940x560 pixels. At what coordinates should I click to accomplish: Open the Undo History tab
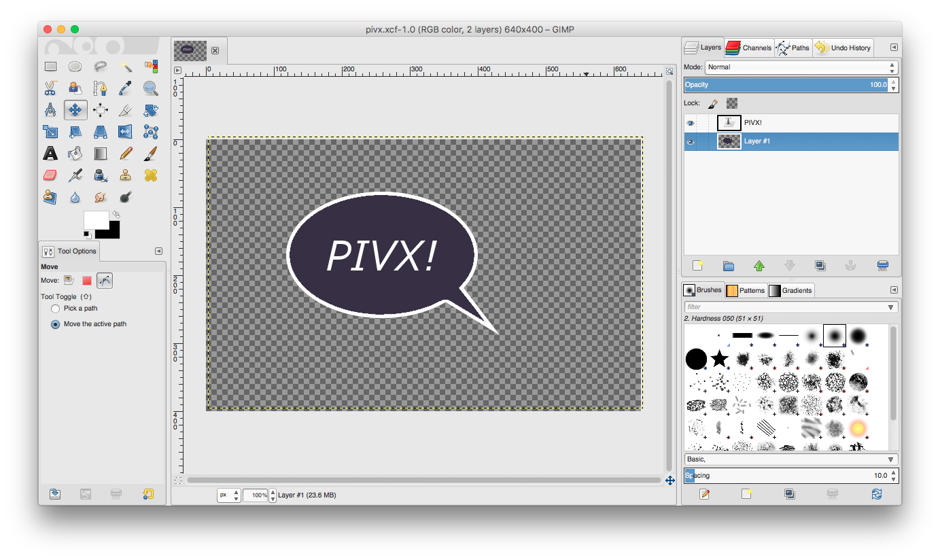[x=843, y=48]
